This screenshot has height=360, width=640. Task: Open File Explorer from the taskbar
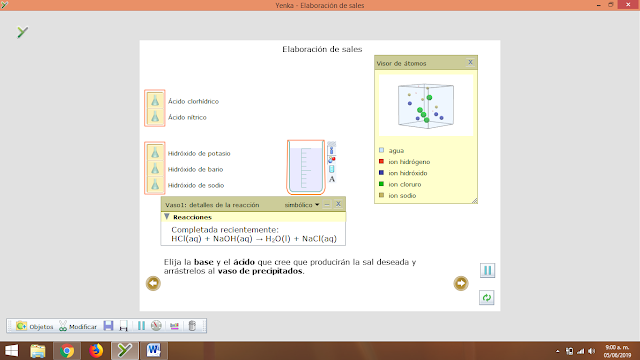(x=38, y=351)
